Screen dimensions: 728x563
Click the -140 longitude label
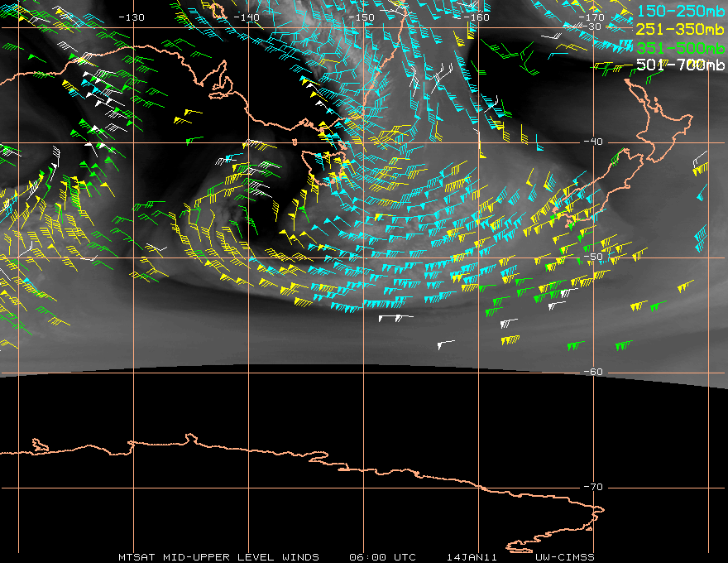click(x=246, y=17)
